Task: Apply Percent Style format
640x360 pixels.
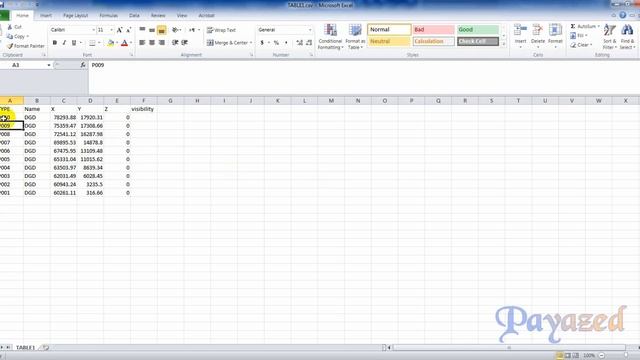Action: 276,42
